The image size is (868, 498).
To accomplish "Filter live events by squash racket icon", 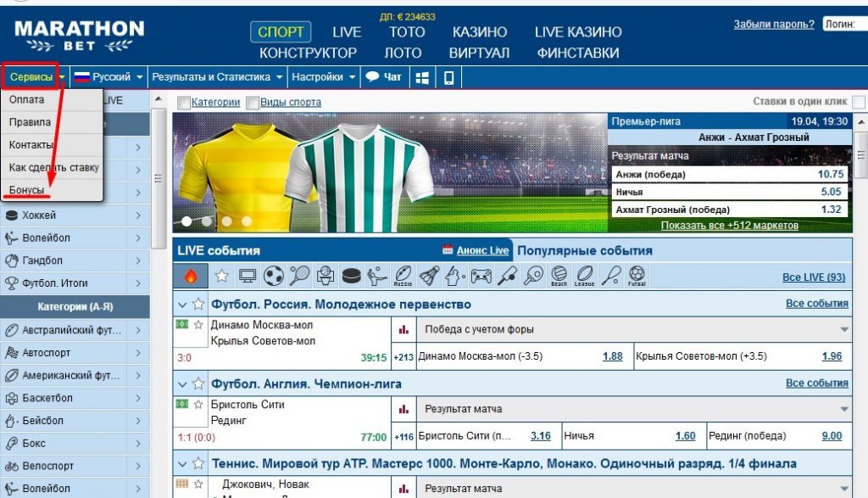I will (x=611, y=276).
